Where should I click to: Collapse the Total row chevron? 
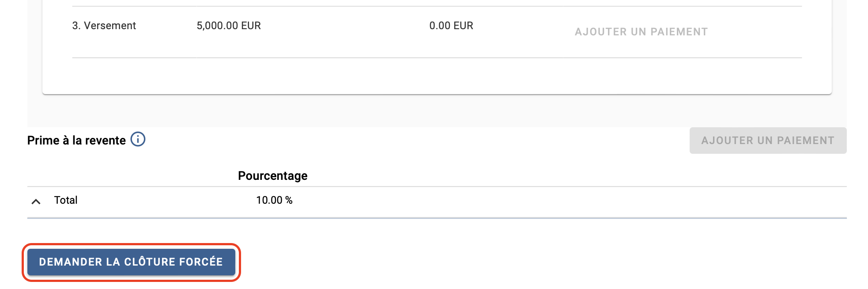pyautogui.click(x=36, y=202)
